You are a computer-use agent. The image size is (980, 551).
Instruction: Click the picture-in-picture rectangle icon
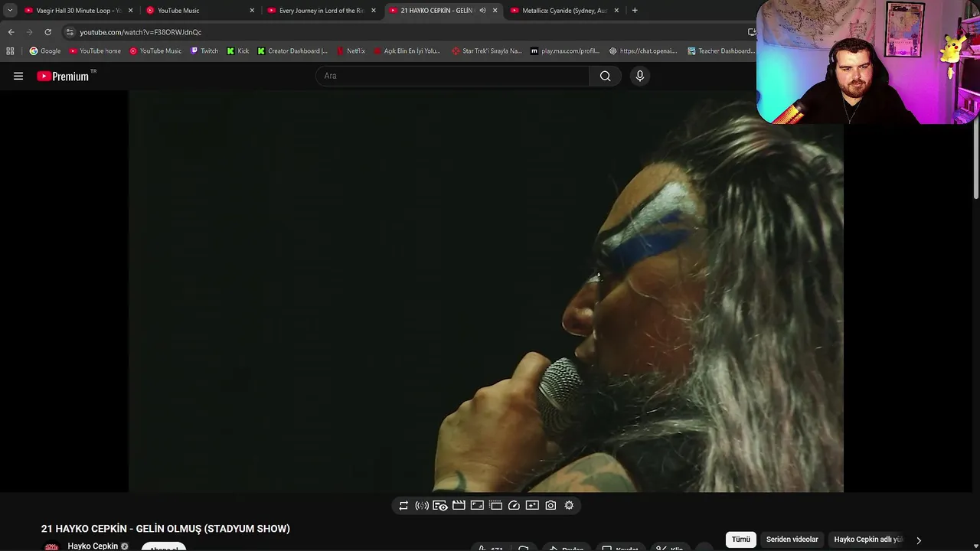click(x=477, y=505)
